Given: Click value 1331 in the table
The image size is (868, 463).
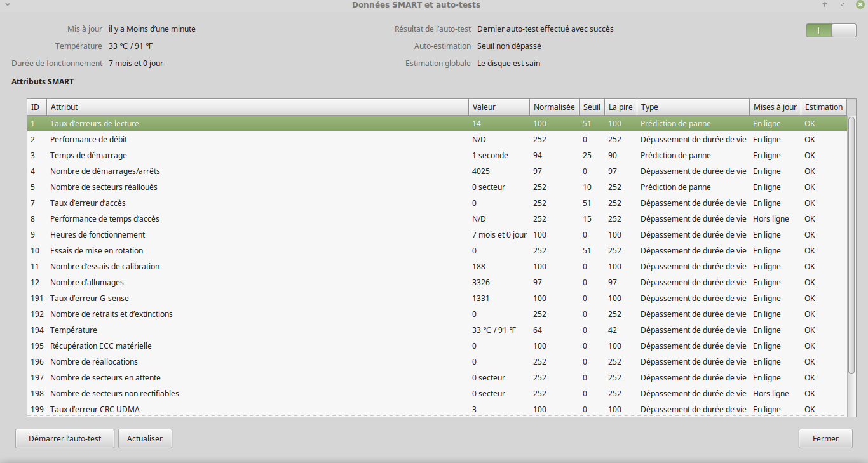Looking at the screenshot, I should point(480,298).
